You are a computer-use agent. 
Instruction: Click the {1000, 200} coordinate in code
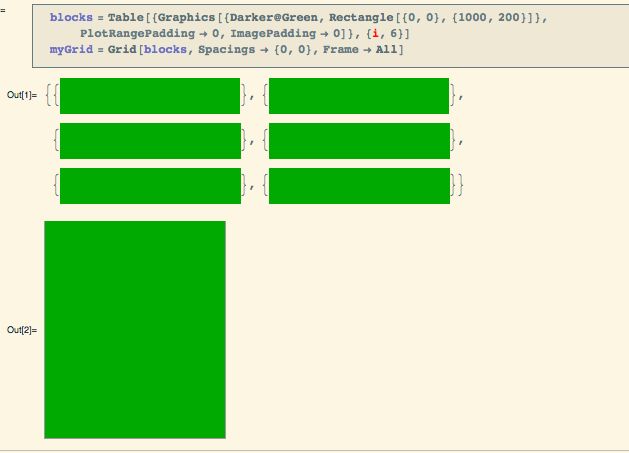click(x=489, y=17)
